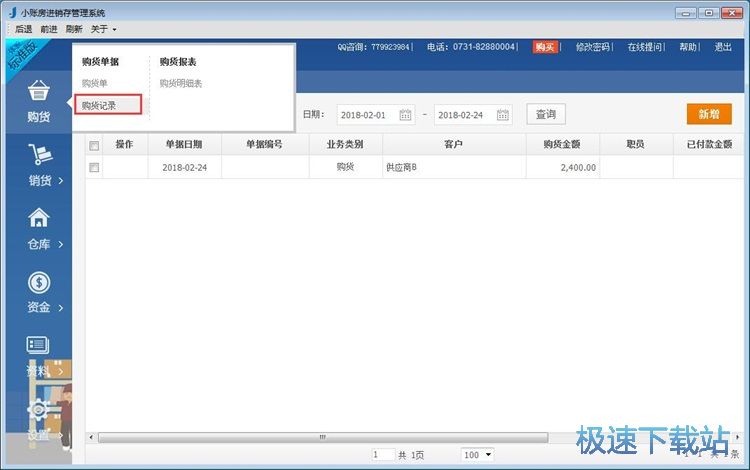
Task: Select 购货单 from purchase popup menu
Action: tap(94, 83)
